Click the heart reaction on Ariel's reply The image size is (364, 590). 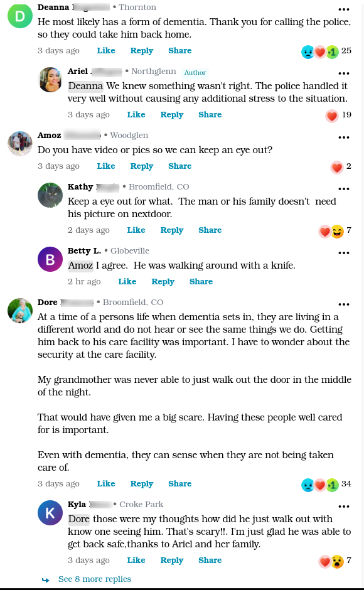pos(331,115)
